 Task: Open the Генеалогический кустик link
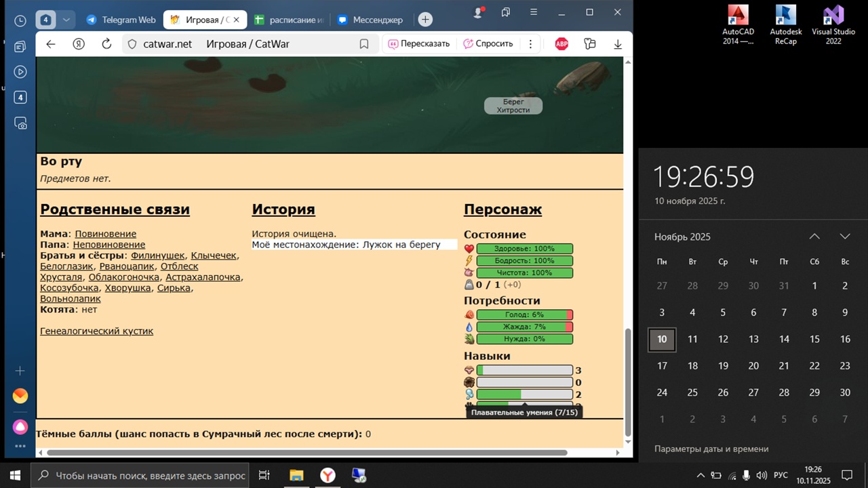(x=96, y=331)
